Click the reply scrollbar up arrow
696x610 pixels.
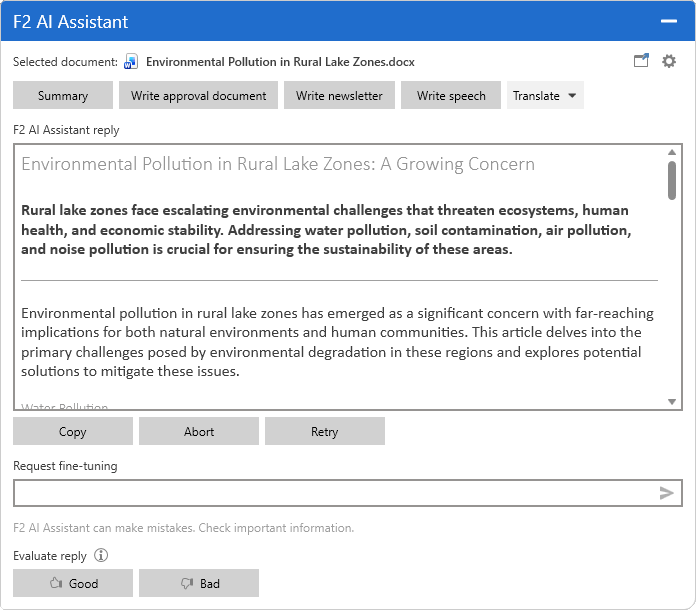(x=672, y=152)
